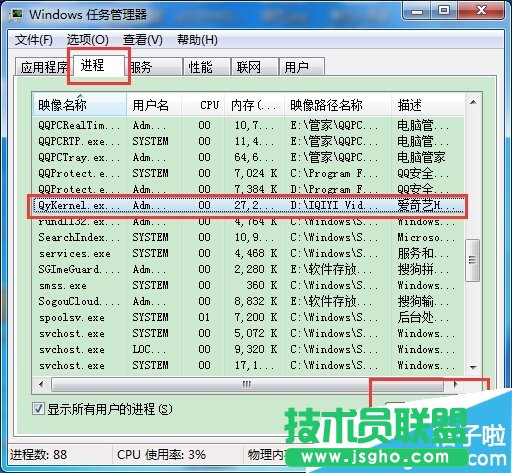This screenshot has width=512, height=473.
Task: Sort by 内存 column header
Action: tap(254, 105)
